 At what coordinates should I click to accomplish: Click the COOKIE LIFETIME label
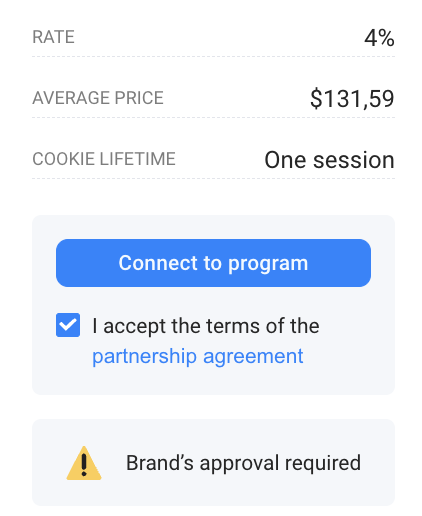tap(104, 159)
